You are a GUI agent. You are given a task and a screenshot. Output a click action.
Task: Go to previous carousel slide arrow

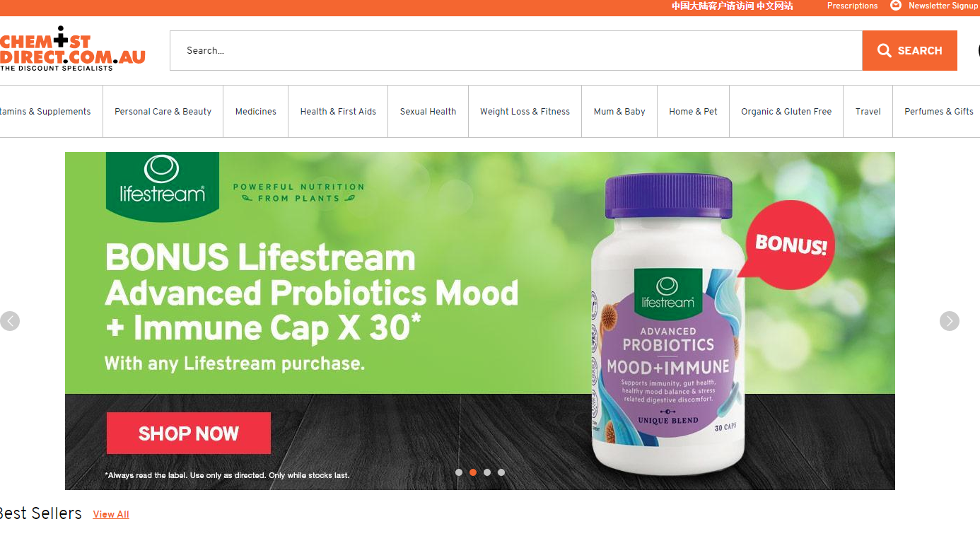point(10,321)
